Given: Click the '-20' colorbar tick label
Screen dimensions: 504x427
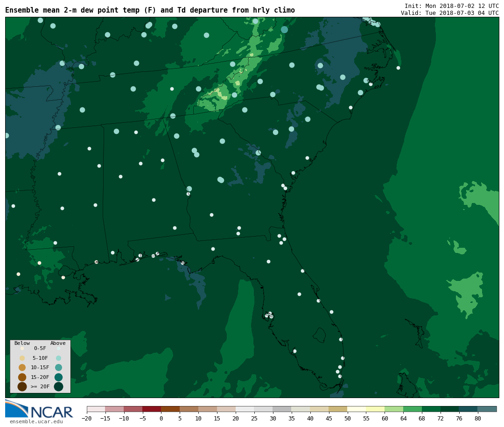Looking at the screenshot, I should (87, 418).
